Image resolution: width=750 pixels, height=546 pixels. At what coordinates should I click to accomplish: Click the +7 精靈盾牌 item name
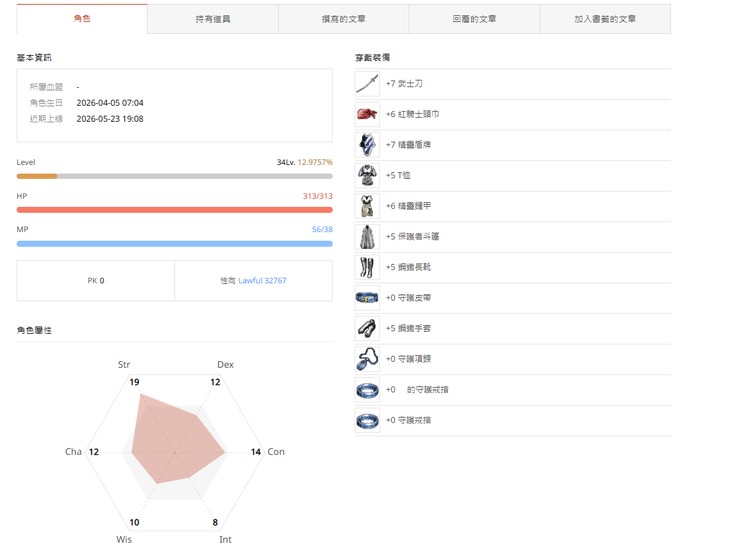coord(408,145)
